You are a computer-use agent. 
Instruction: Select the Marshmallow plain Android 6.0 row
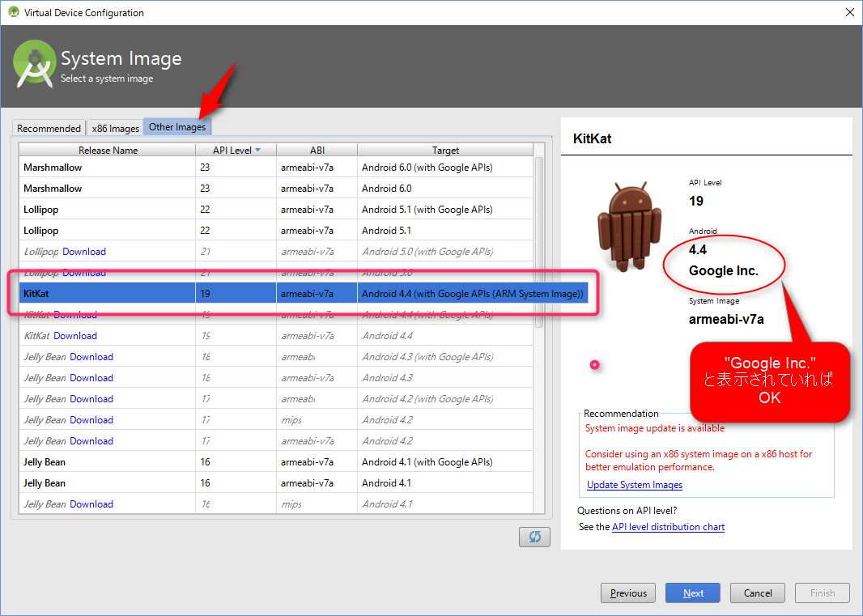(x=276, y=189)
